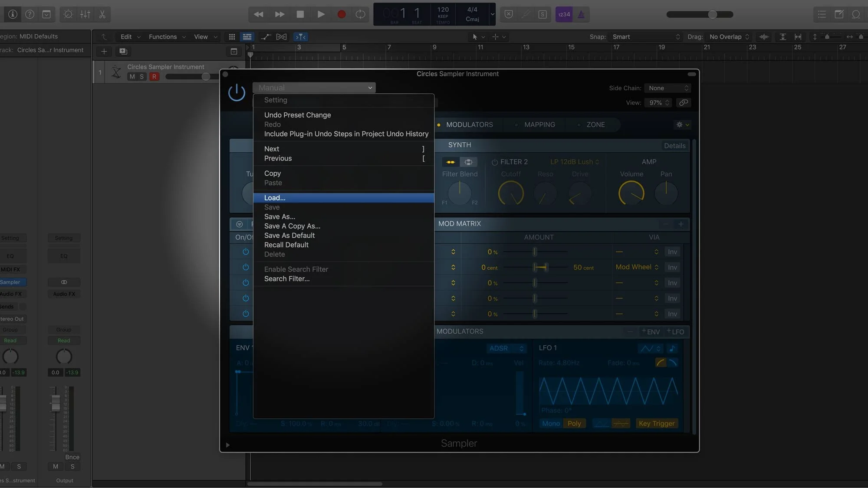Record-enable the Circles Sampler Instrument track
The image size is (868, 488).
pyautogui.click(x=154, y=77)
